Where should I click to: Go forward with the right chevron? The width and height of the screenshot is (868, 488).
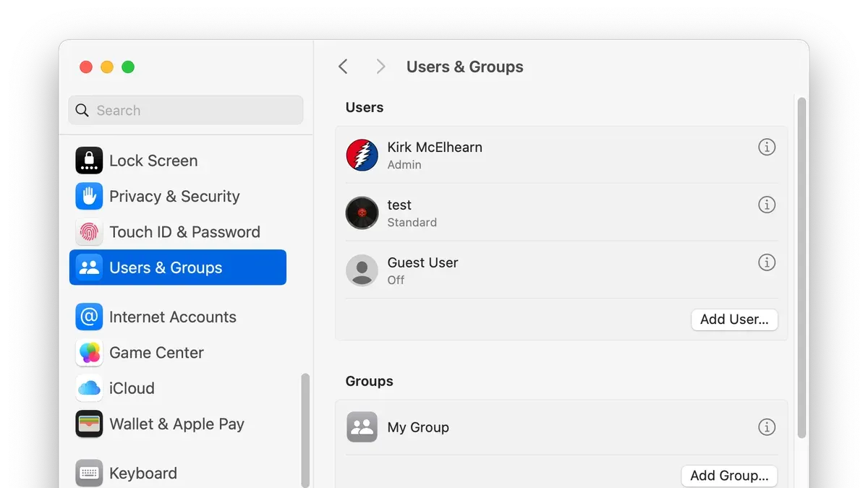380,67
